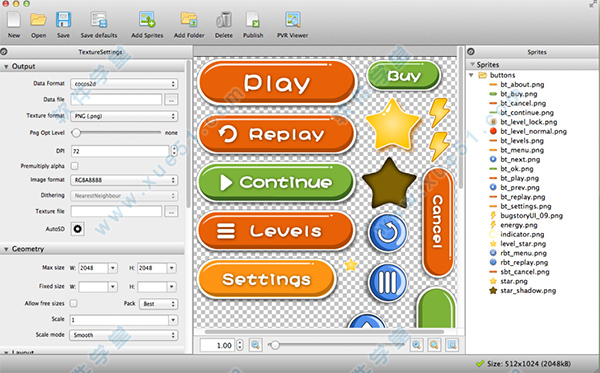600x373 pixels.
Task: Click the Add Folder toolbar icon
Action: tap(189, 20)
